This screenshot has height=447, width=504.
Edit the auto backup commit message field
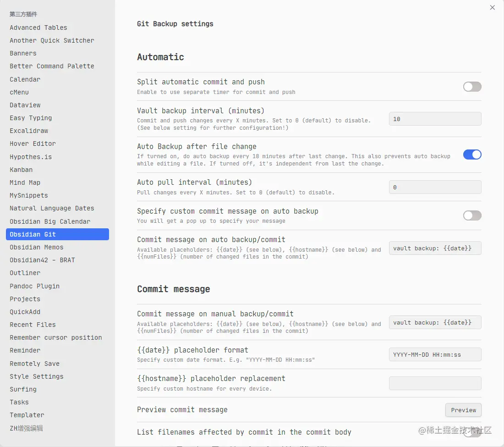[435, 248]
